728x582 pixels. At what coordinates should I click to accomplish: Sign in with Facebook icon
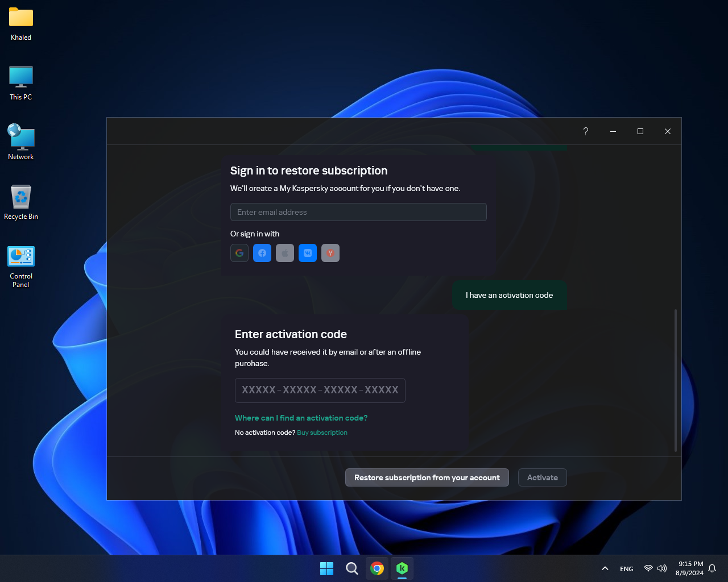(262, 253)
